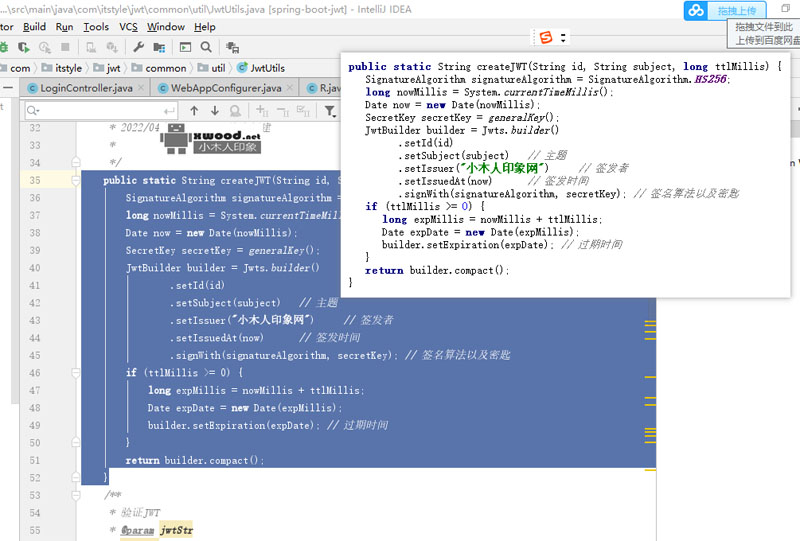Collapse comment fold marker at line 34
Image resolution: width=800 pixels, height=541 pixels.
tap(76, 162)
